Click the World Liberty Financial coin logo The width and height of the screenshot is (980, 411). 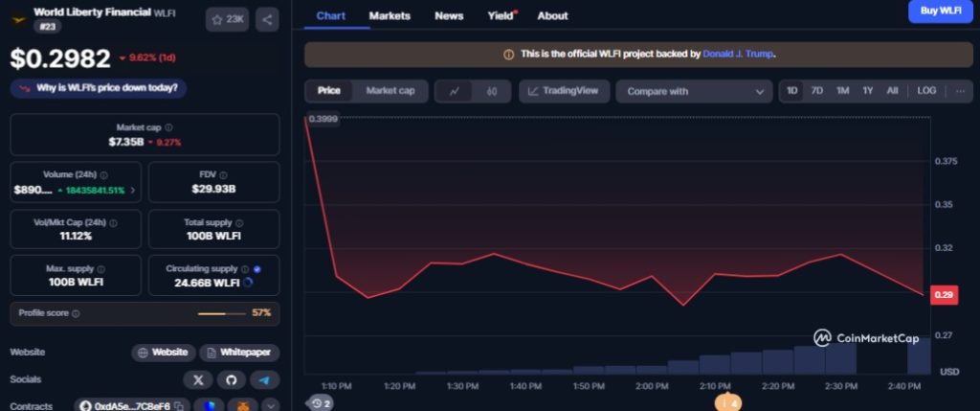click(19, 19)
